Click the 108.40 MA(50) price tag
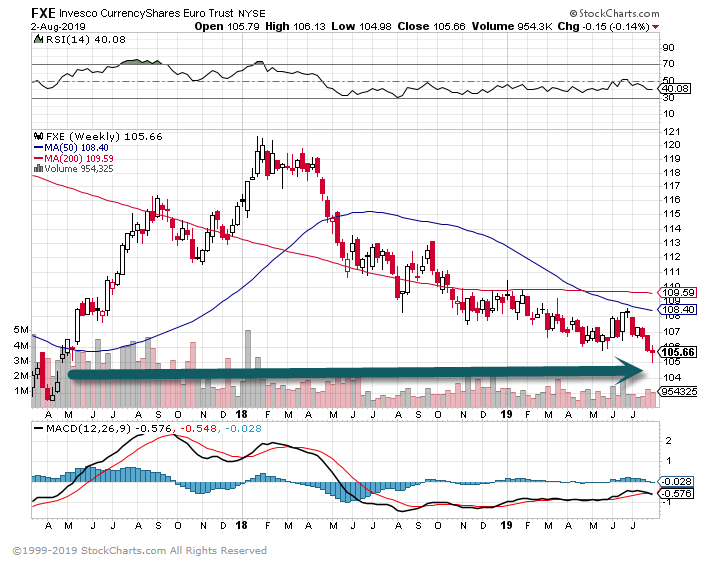Image resolution: width=723 pixels, height=562 pixels. 678,309
